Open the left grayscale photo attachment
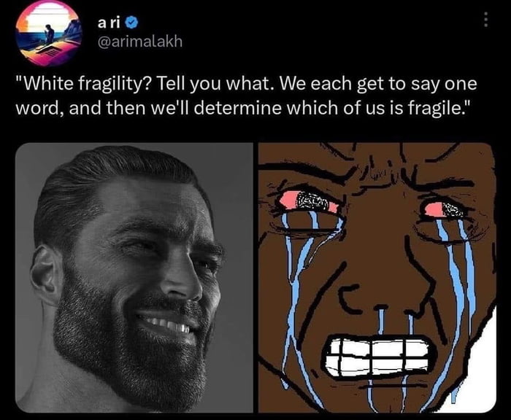511x420 pixels. pyautogui.click(x=134, y=278)
